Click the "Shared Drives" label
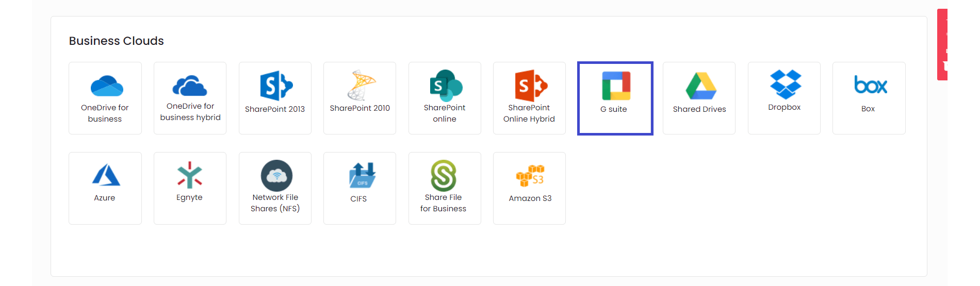The height and width of the screenshot is (286, 980). (x=699, y=109)
